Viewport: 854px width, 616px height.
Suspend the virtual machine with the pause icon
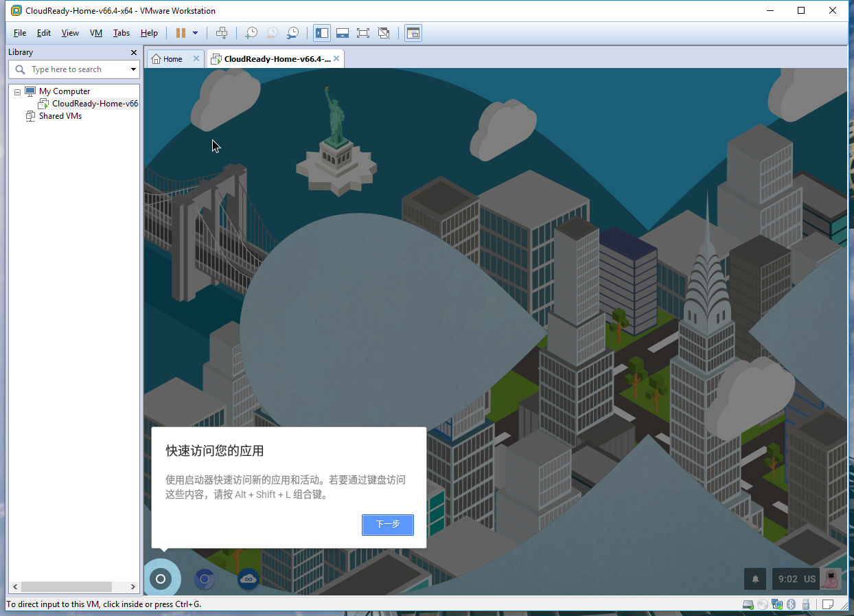pyautogui.click(x=181, y=32)
